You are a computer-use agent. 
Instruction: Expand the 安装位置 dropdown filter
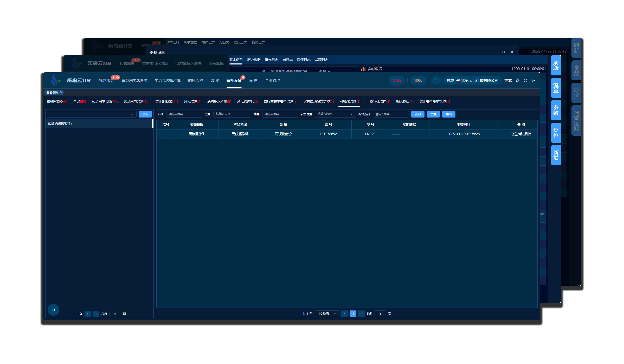(x=335, y=114)
